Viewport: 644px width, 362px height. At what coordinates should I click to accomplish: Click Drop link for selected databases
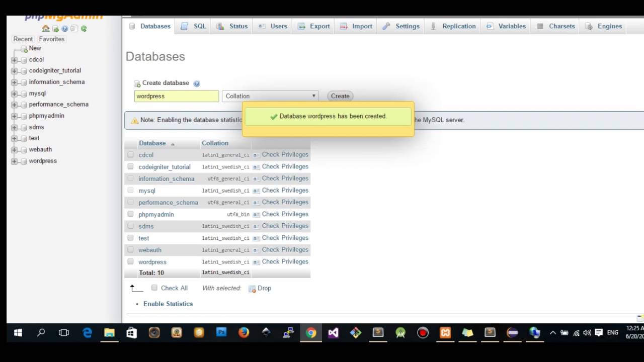264,289
